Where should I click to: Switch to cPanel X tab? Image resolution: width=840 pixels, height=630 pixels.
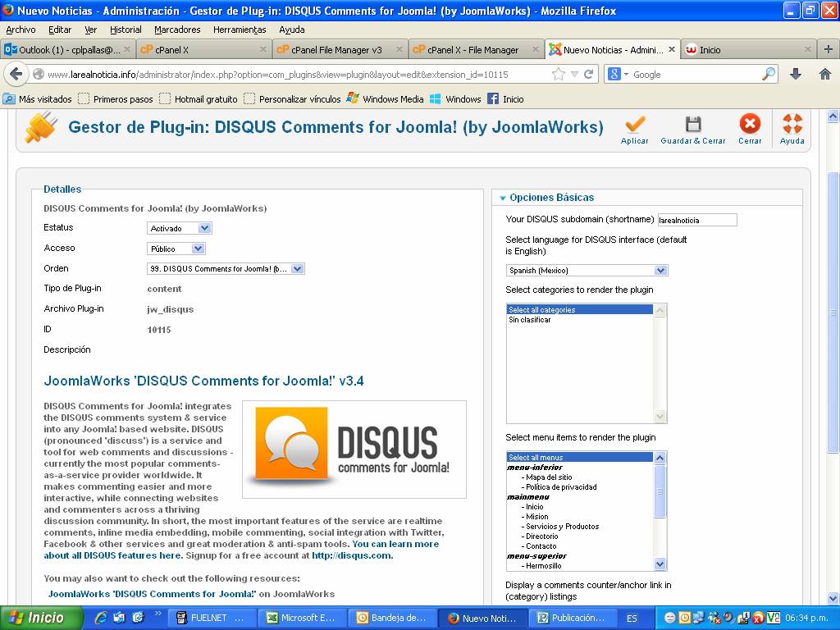[x=203, y=49]
